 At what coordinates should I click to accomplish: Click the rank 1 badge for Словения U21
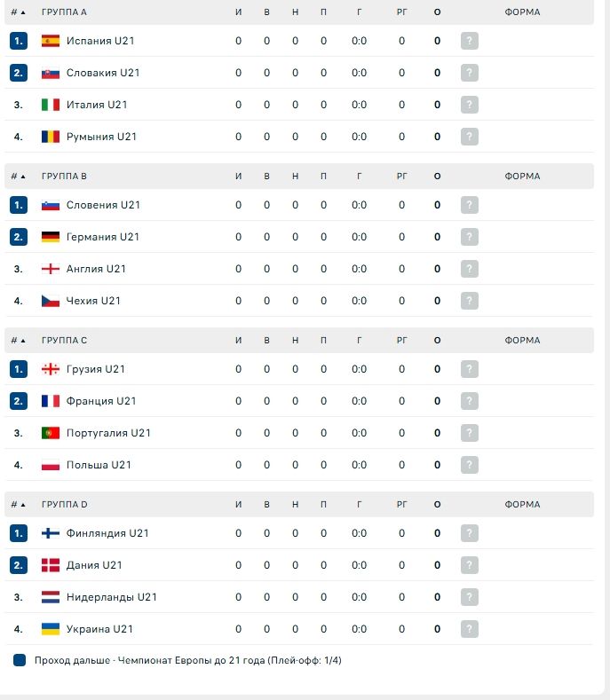[19, 205]
